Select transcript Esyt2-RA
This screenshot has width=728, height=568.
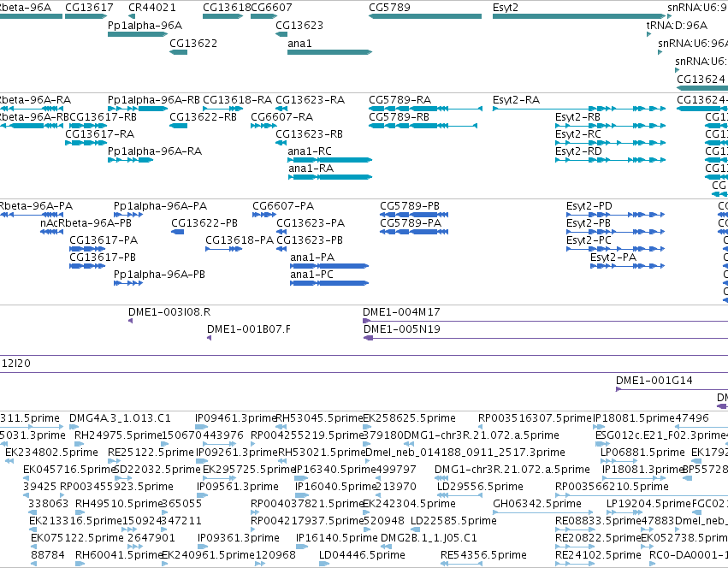(579, 109)
